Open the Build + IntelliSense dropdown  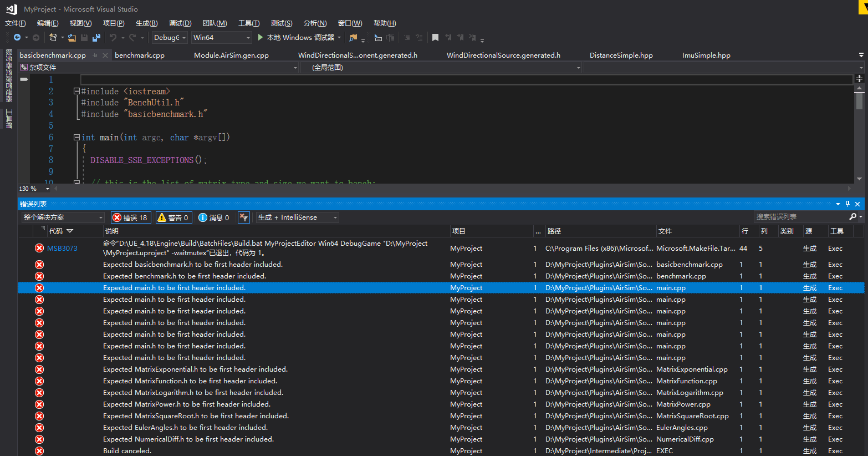coord(297,217)
